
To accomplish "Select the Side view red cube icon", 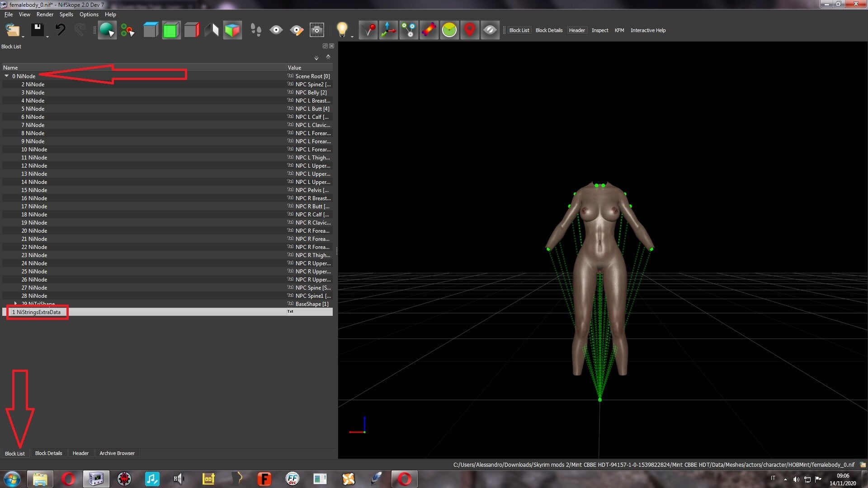I will [192, 30].
